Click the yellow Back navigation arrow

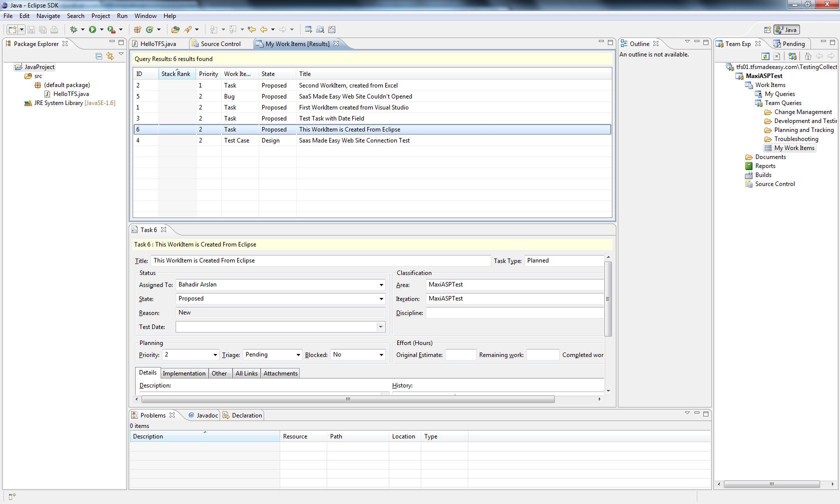[264, 29]
